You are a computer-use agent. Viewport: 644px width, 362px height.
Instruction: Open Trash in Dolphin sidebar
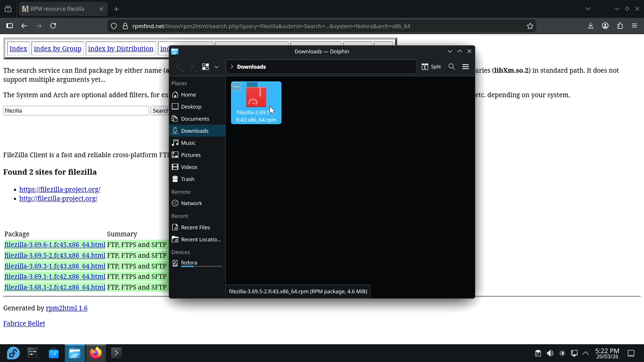coord(197,179)
